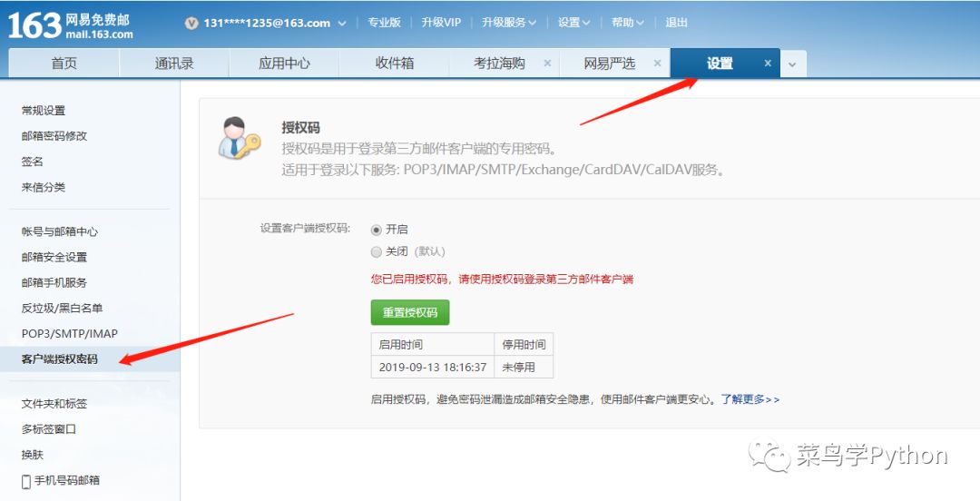Open 常规设置 in the sidebar
Viewport: 980px width, 501px height.
(44, 111)
